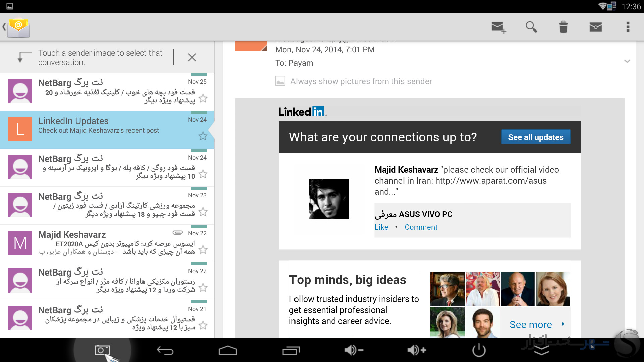Star the NetBarg Nov 23 message
Image resolution: width=644 pixels, height=362 pixels.
pos(203,212)
